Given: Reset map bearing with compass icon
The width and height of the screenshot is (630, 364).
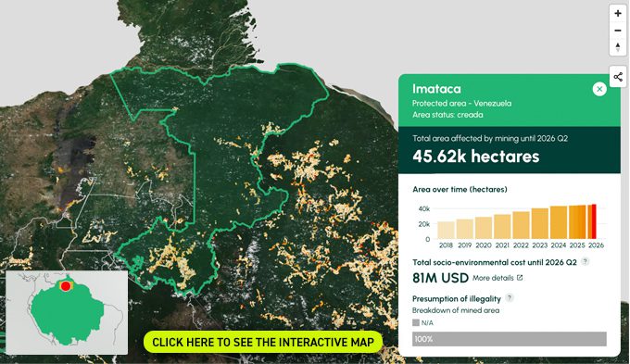Looking at the screenshot, I should 618,47.
